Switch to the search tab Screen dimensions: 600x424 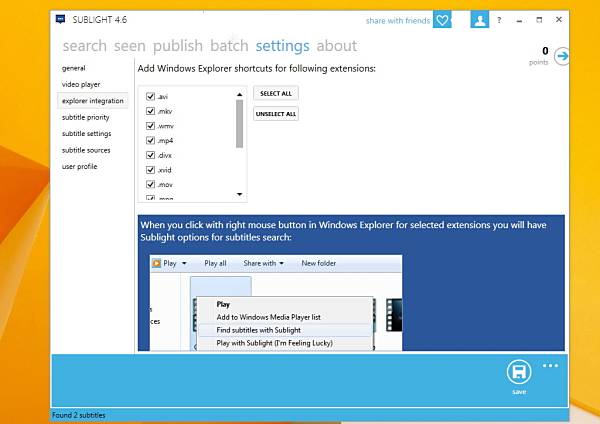[x=85, y=46]
